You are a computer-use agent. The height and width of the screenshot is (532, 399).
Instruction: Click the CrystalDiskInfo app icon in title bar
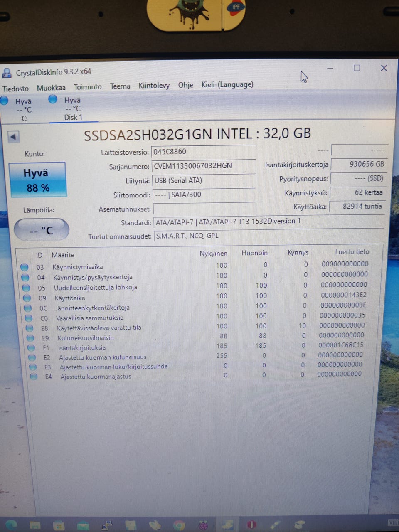point(7,73)
